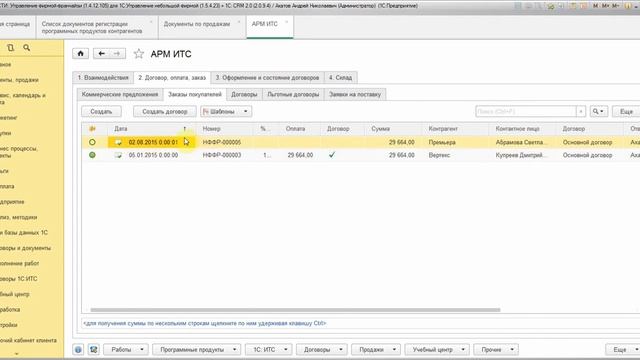Go forward with the right arrow button
Screen dimensions: 640x360
117,53
